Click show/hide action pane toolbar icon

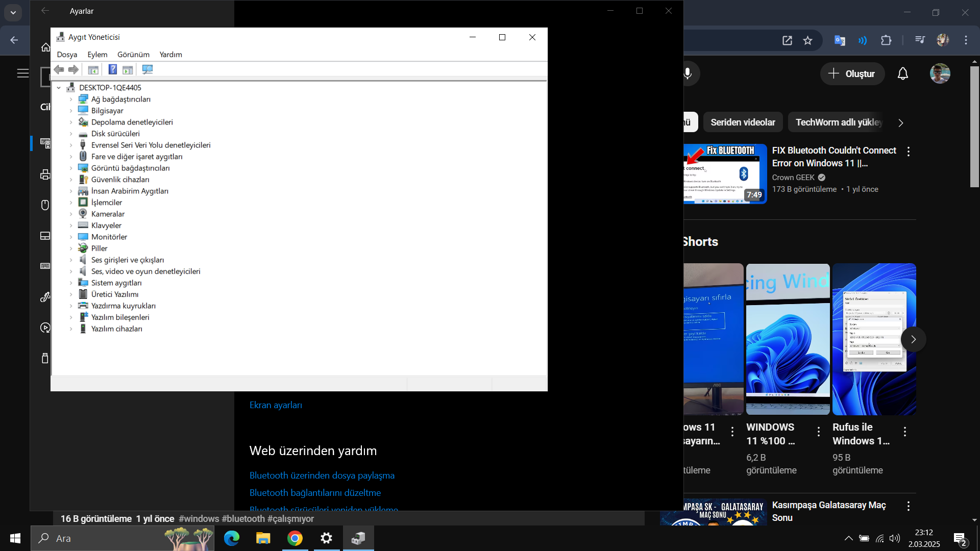click(x=128, y=69)
